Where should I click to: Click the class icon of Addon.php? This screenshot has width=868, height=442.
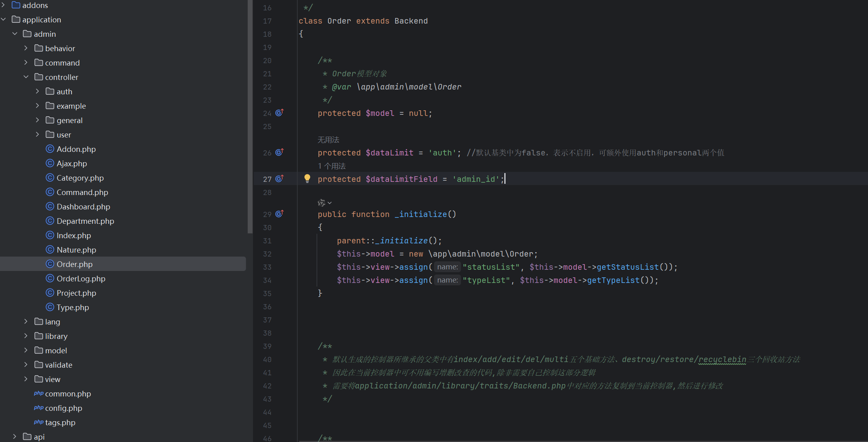[x=50, y=149]
